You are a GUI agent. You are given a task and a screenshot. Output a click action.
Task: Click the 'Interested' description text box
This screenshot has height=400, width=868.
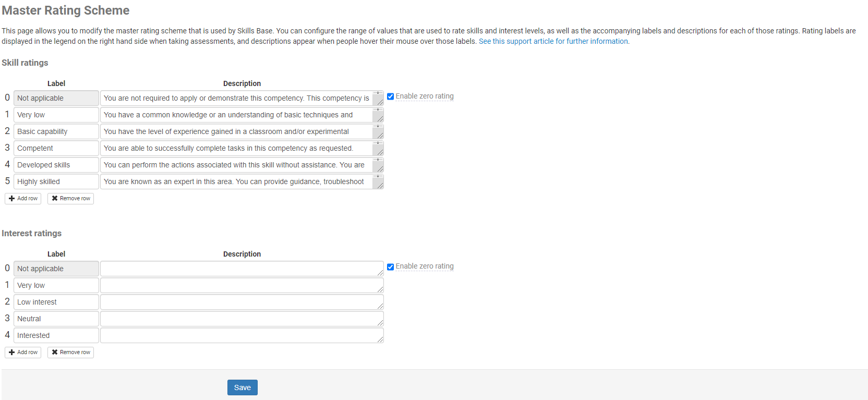(240, 335)
